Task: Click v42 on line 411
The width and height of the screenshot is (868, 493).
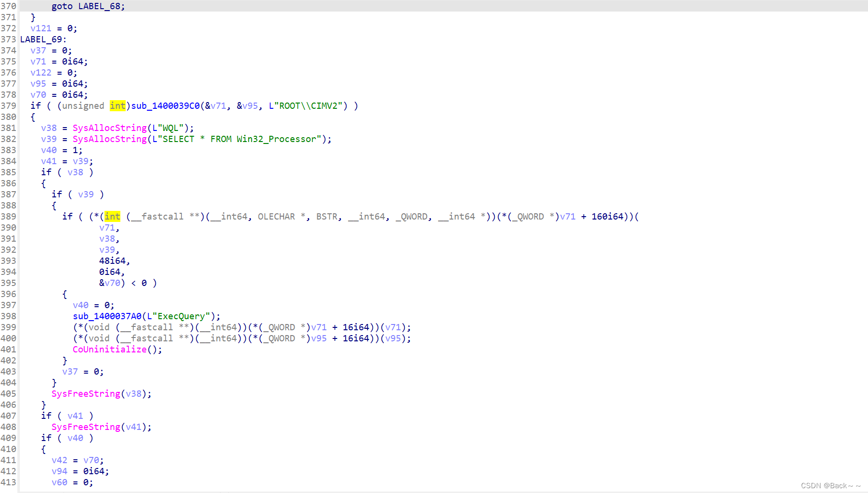Action: (60, 460)
